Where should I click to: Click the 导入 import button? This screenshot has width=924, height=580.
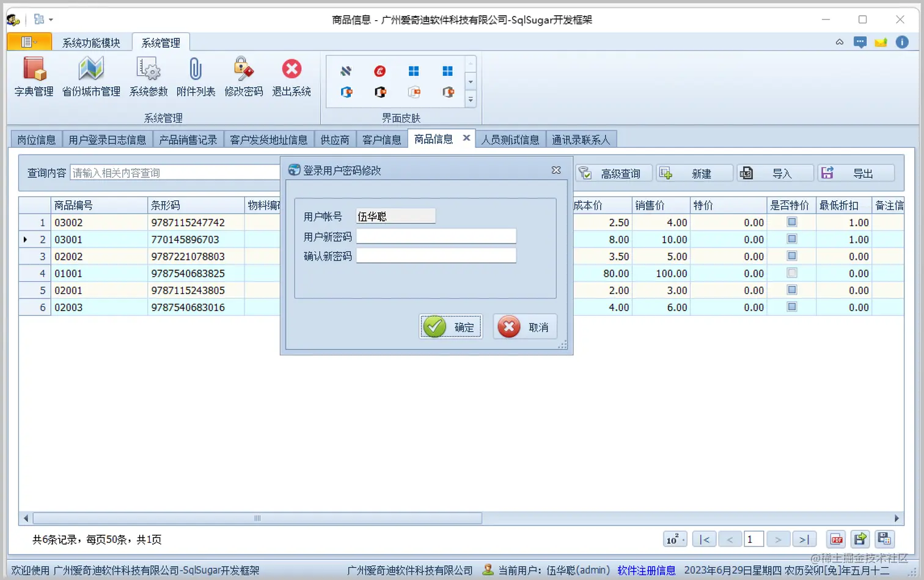(775, 174)
